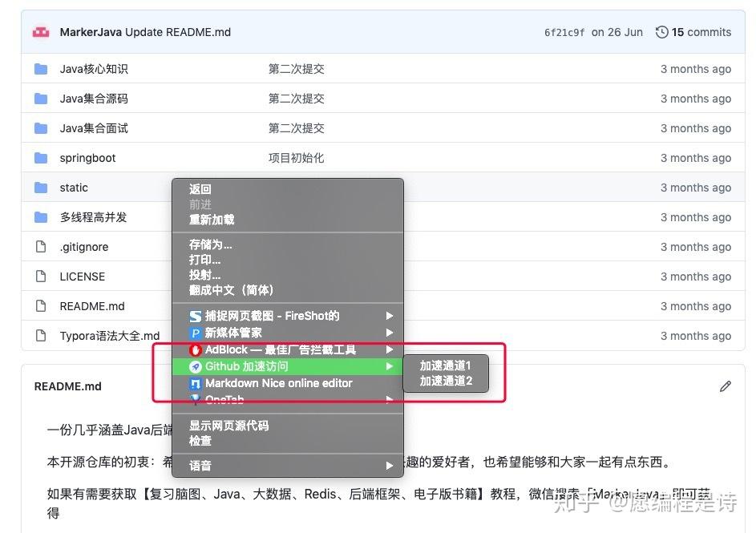Click the 新媒体管家 P icon
Image resolution: width=756 pixels, height=533 pixels.
(x=196, y=333)
